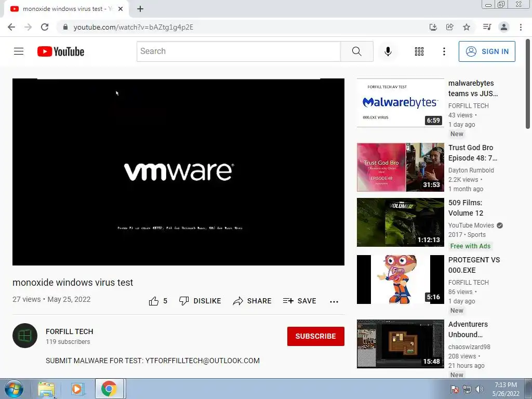
Task: Open Trust God Bro Episode 48 thumbnail
Action: 401,167
